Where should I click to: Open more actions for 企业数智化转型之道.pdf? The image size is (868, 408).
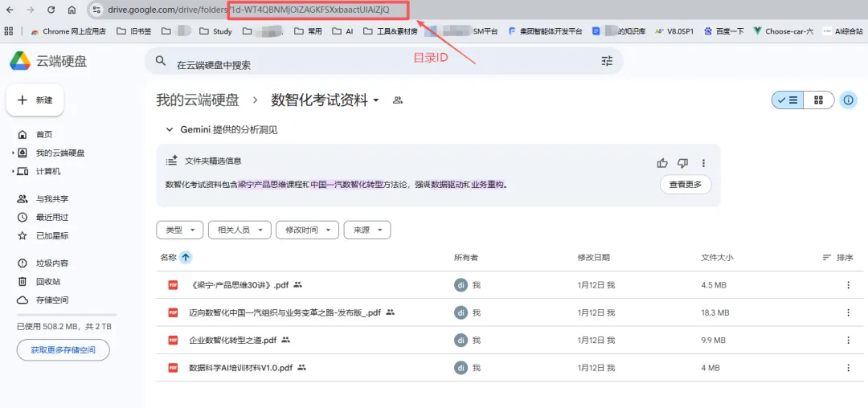click(x=848, y=340)
